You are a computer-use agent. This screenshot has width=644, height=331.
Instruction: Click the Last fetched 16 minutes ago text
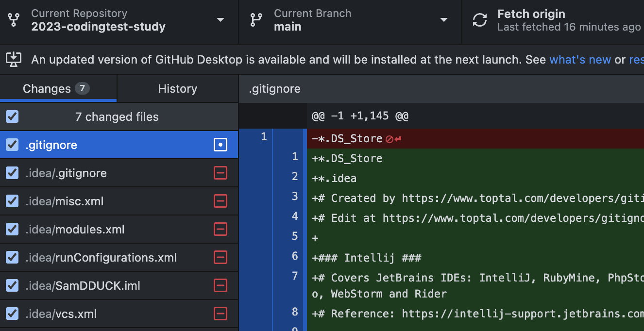click(x=569, y=27)
